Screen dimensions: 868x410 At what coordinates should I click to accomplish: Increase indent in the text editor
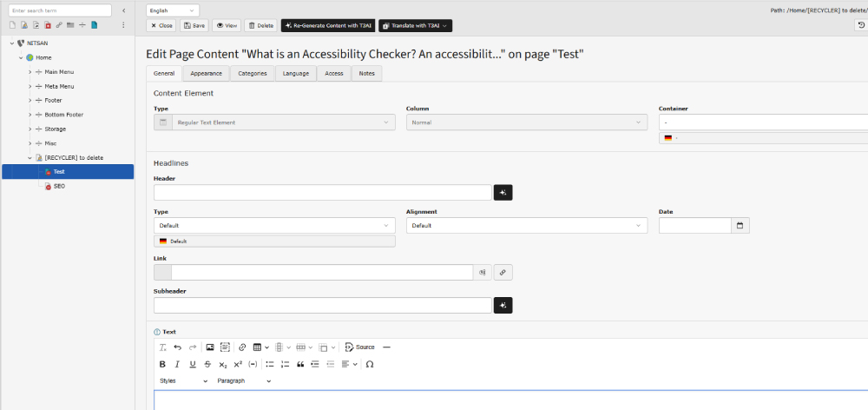point(316,364)
